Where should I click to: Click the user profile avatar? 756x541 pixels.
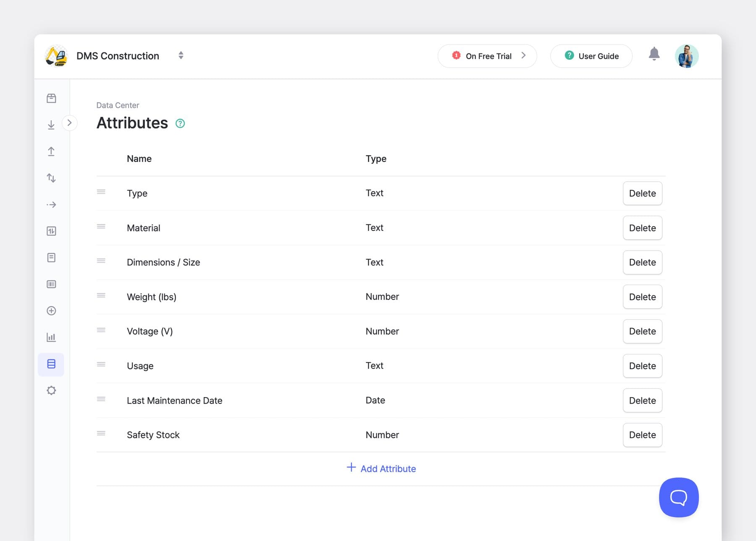687,55
